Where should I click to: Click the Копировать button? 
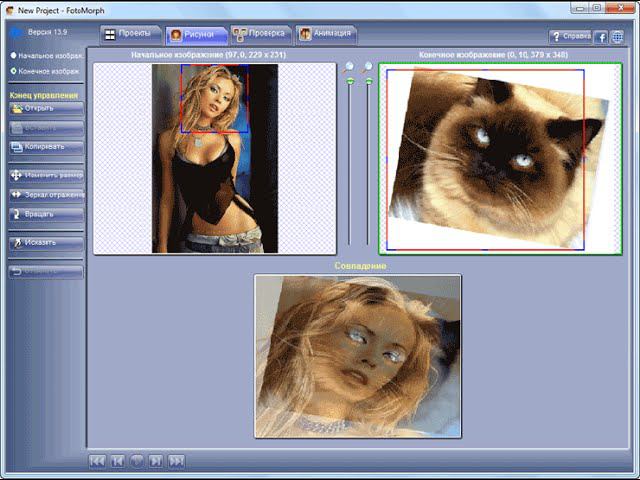click(x=46, y=146)
